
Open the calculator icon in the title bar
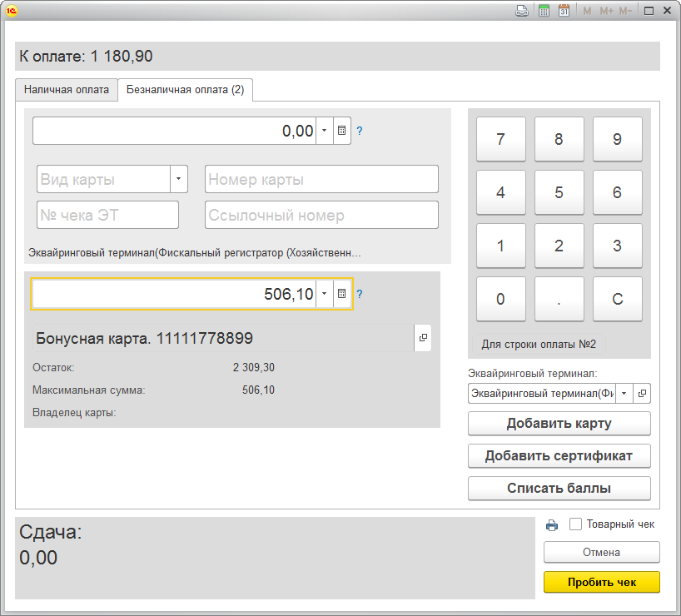pyautogui.click(x=544, y=11)
